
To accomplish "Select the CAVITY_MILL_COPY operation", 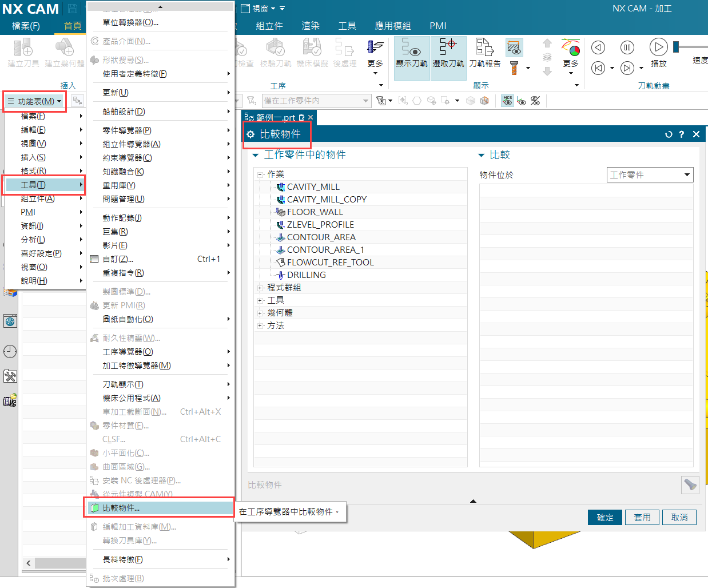I will click(327, 200).
